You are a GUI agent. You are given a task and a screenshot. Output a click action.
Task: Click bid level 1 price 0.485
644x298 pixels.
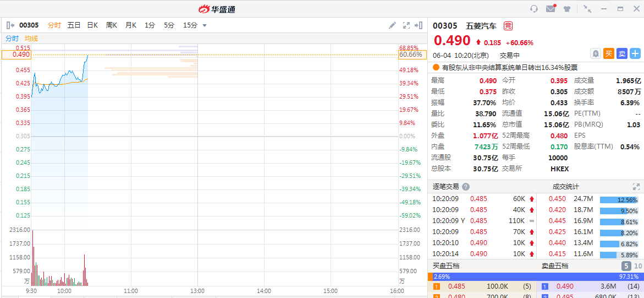pyautogui.click(x=456, y=286)
